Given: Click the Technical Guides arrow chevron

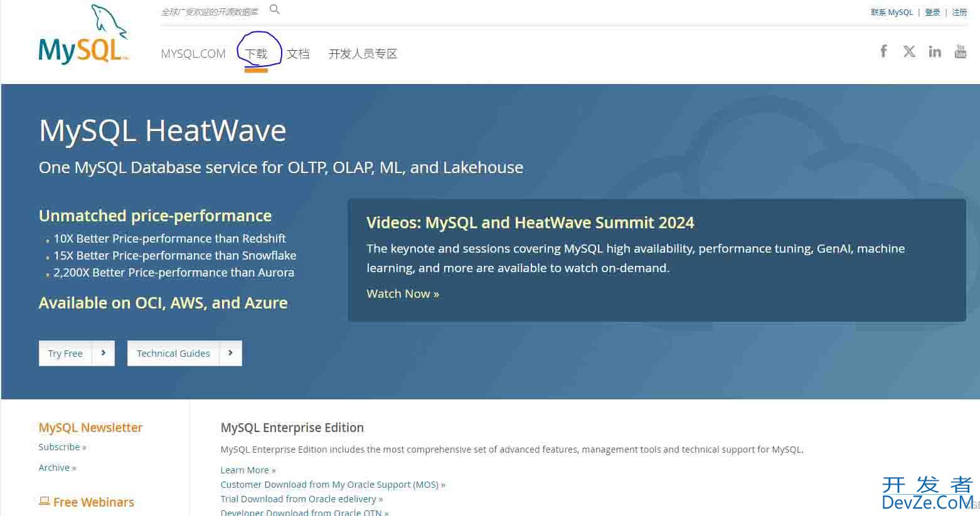Looking at the screenshot, I should (x=230, y=353).
